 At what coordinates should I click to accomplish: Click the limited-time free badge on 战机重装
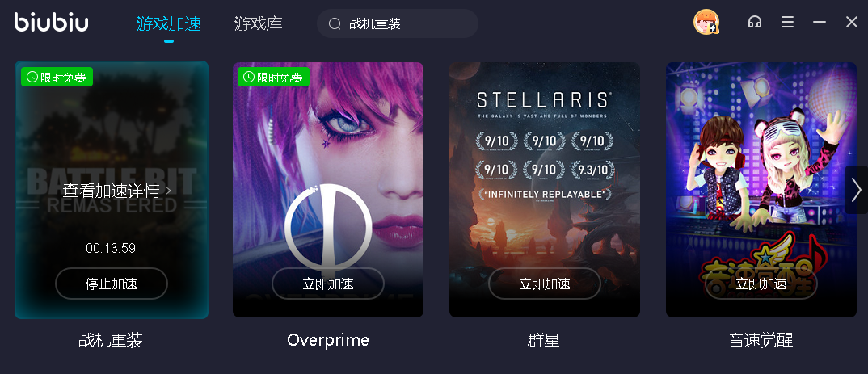pyautogui.click(x=57, y=77)
